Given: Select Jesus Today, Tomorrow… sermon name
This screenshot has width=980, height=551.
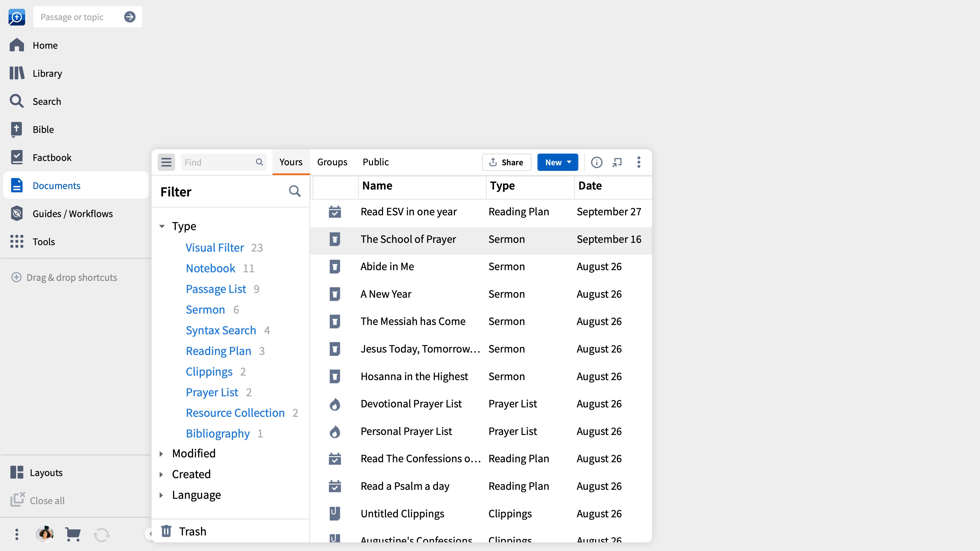Looking at the screenshot, I should point(420,349).
